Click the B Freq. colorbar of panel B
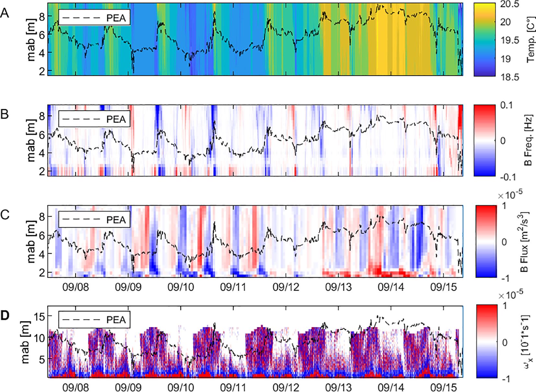The image size is (536, 392). point(484,140)
